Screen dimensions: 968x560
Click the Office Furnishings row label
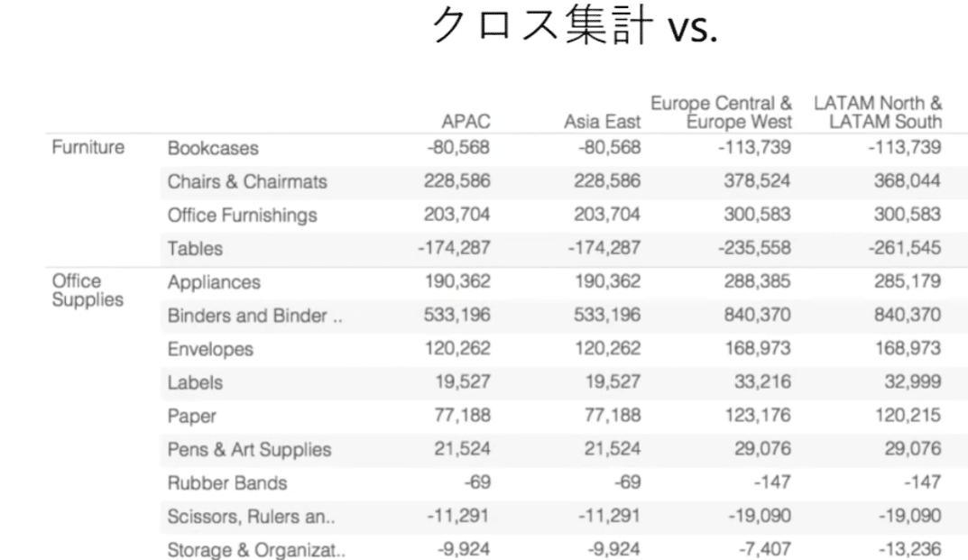coord(242,215)
